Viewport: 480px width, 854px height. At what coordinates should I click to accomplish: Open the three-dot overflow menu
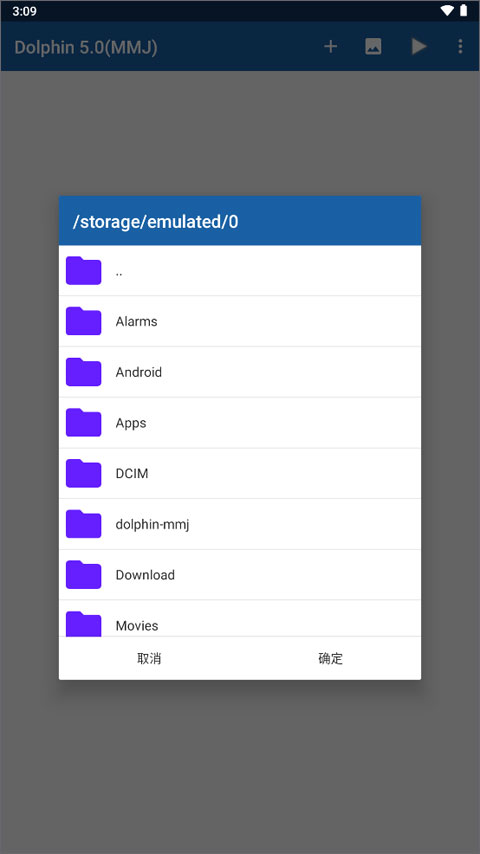tap(460, 47)
